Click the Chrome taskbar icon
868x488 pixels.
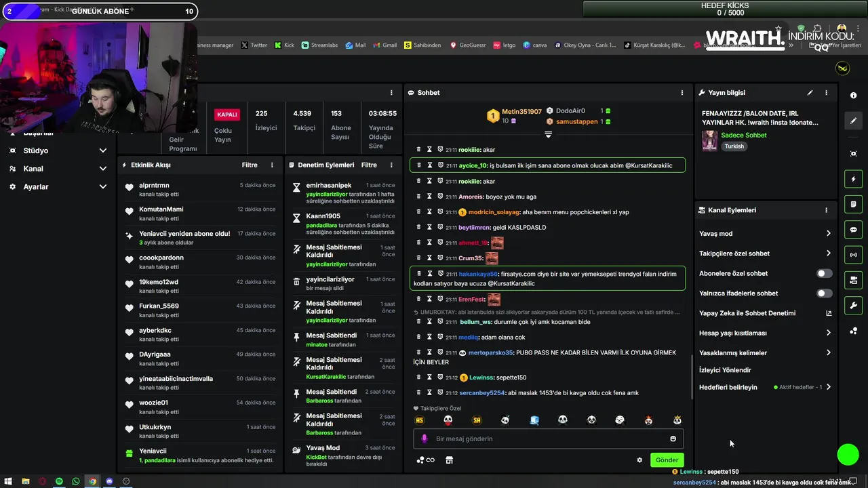coord(92,481)
